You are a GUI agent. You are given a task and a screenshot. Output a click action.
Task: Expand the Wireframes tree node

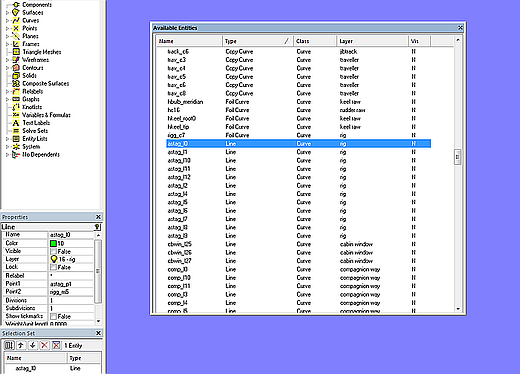7,60
